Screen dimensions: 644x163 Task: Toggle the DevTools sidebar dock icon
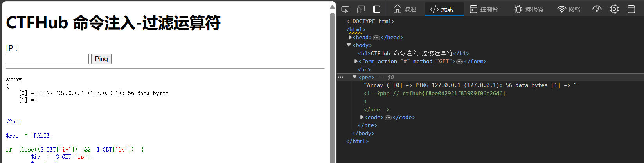pos(376,9)
